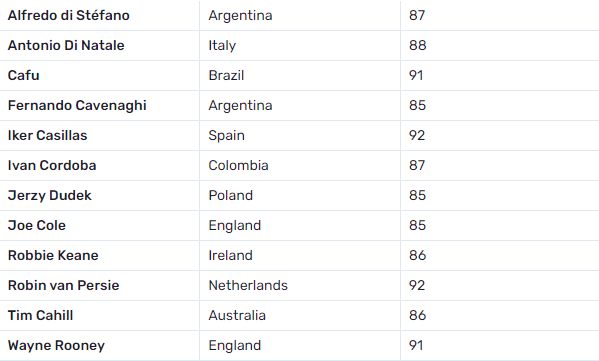Select Iker Casillas row name
This screenshot has height=361, width=599.
[x=48, y=135]
